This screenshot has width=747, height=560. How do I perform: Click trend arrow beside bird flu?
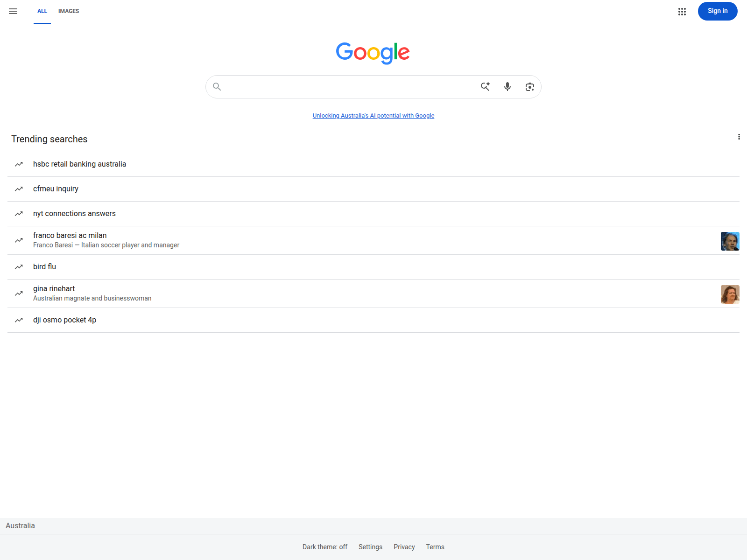[19, 267]
